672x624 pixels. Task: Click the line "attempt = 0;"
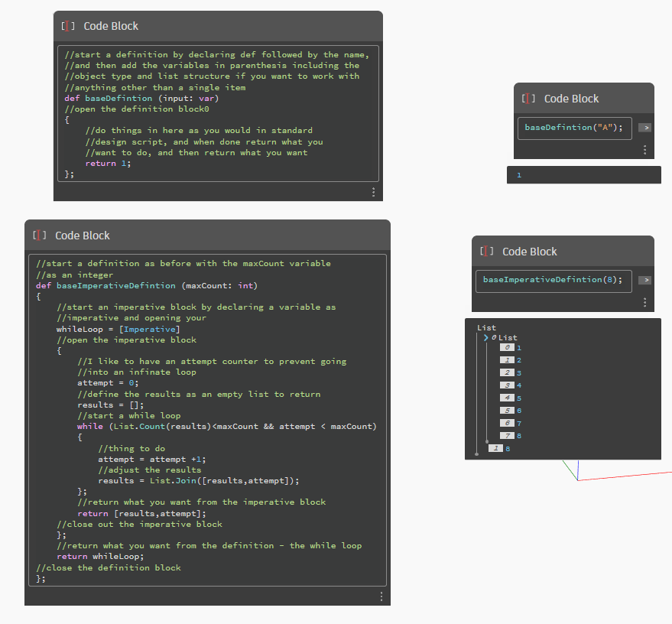[x=108, y=382]
